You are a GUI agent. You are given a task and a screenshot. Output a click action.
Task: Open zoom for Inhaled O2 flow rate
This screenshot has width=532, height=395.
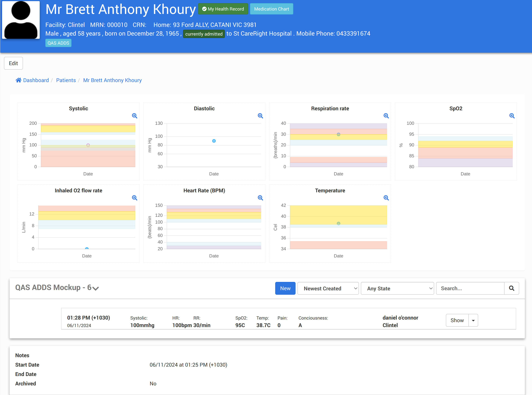tap(135, 198)
